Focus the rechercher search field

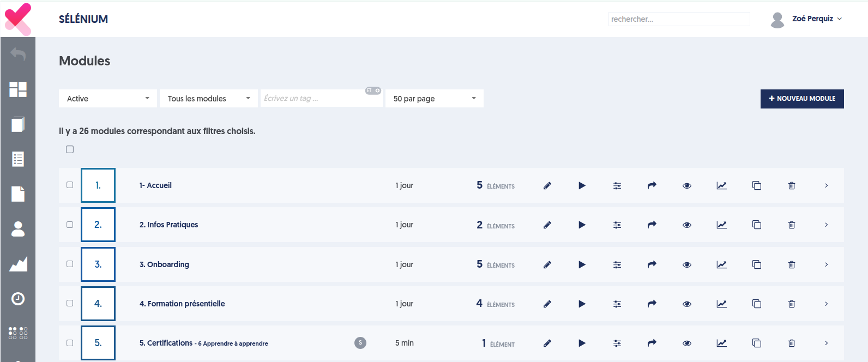click(x=679, y=19)
